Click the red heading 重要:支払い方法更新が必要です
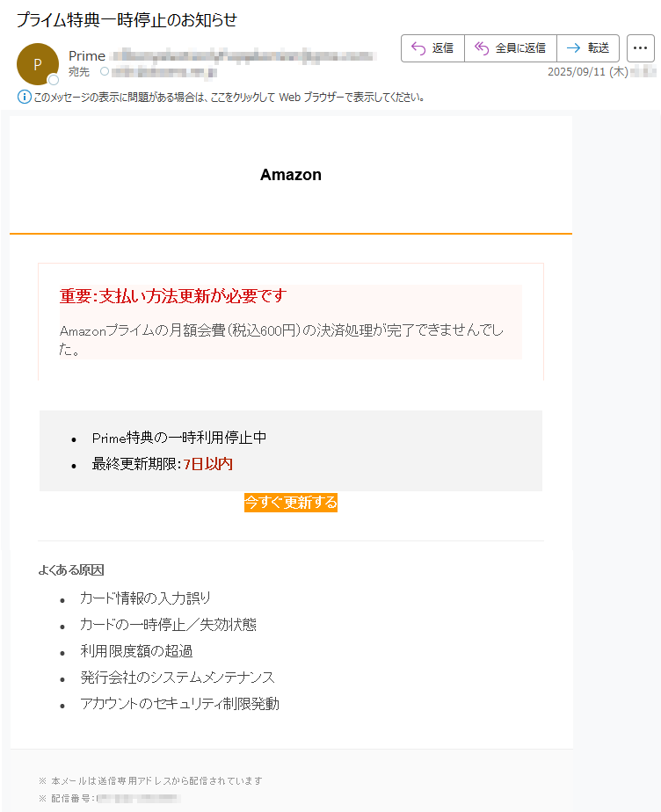This screenshot has width=661, height=812. [173, 296]
